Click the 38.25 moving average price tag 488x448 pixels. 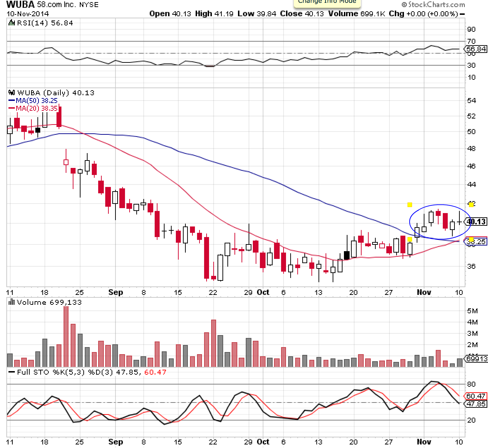tap(476, 242)
